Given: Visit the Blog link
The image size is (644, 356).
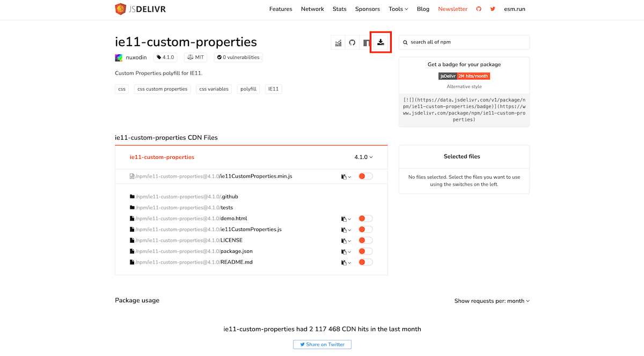Looking at the screenshot, I should pyautogui.click(x=423, y=9).
